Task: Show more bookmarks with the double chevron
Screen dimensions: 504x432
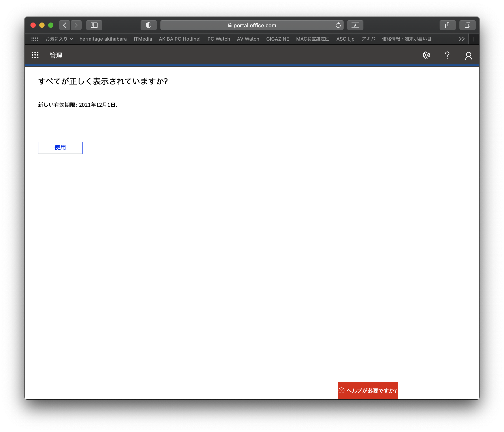Action: click(x=462, y=39)
